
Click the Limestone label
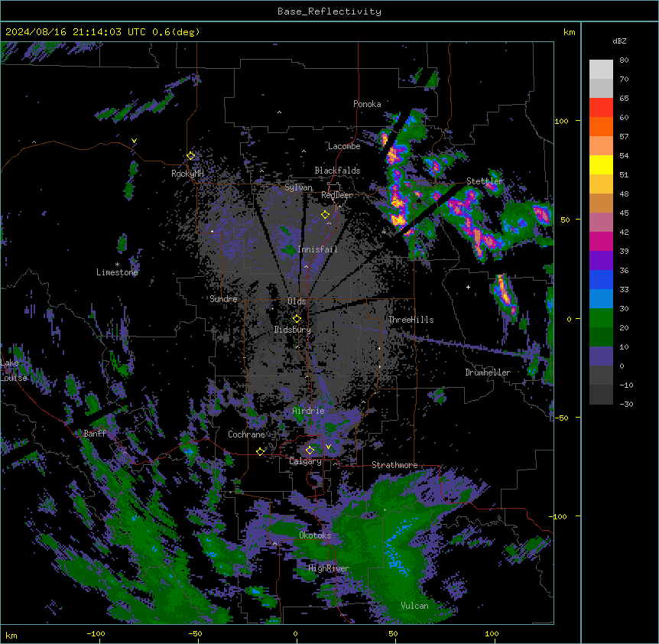click(117, 272)
